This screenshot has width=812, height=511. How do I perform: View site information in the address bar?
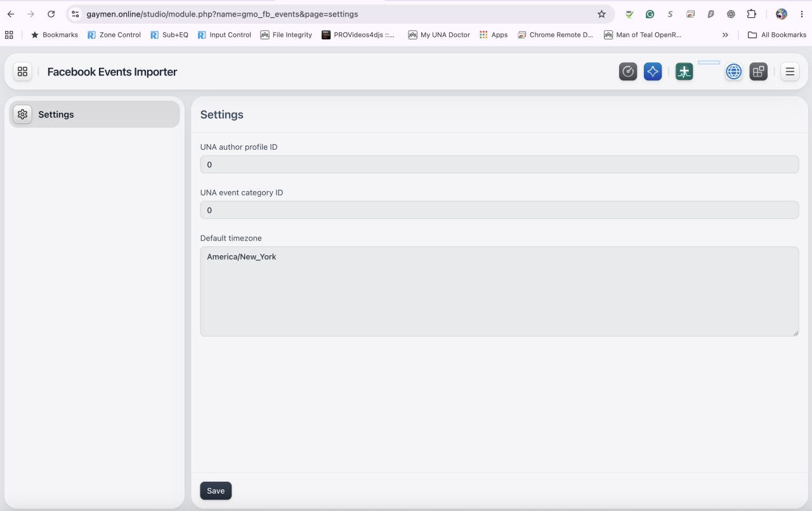[x=75, y=14]
